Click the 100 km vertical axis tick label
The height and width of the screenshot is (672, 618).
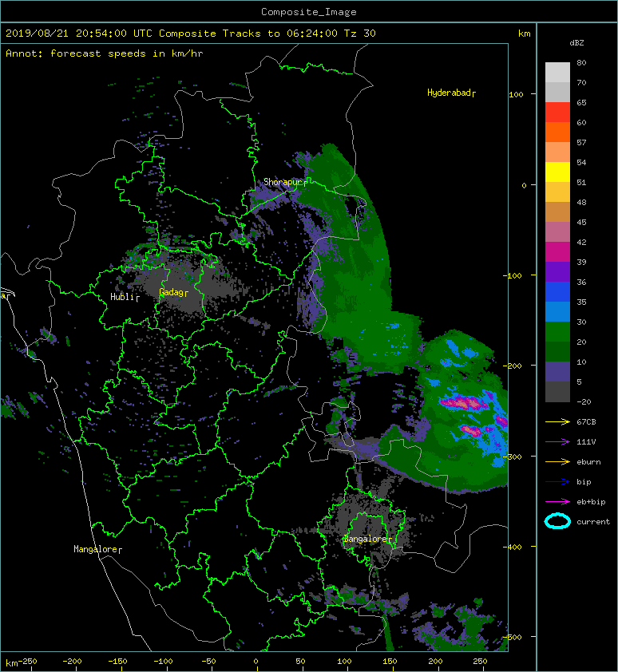(x=516, y=95)
